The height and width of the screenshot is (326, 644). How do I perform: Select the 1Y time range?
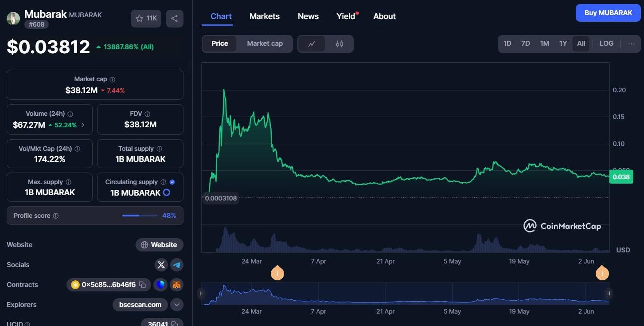click(x=563, y=43)
